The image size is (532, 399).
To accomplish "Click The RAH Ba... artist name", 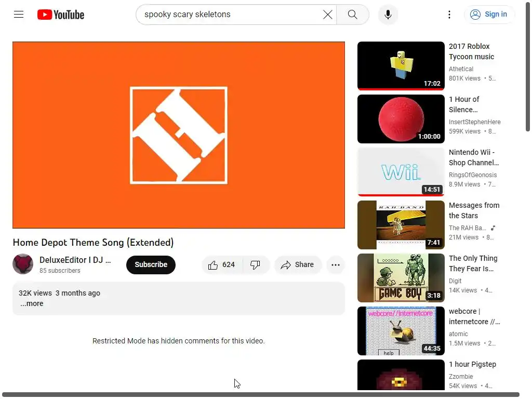I will (x=467, y=228).
